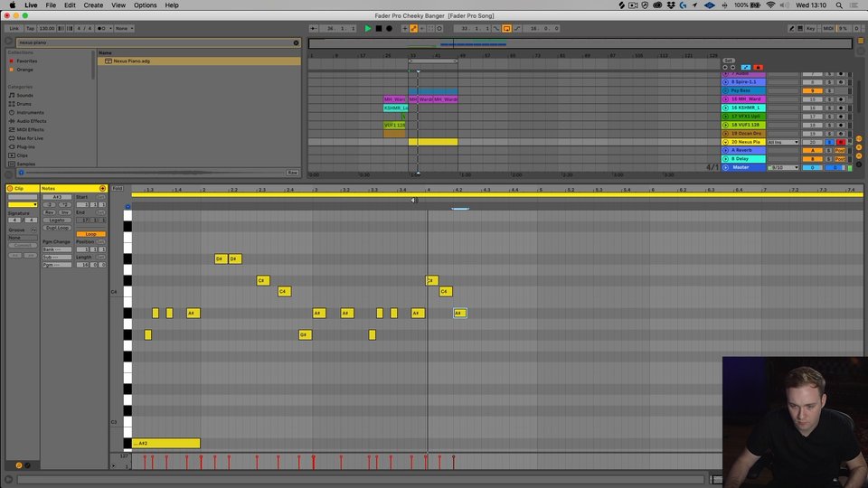The width and height of the screenshot is (868, 488).
Task: Toggle the Link button
Action: click(14, 28)
